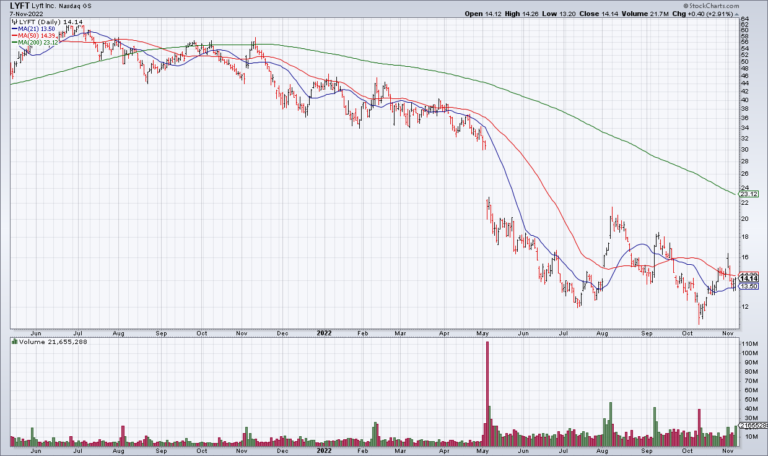Click the 40 label on price axis

[744, 99]
